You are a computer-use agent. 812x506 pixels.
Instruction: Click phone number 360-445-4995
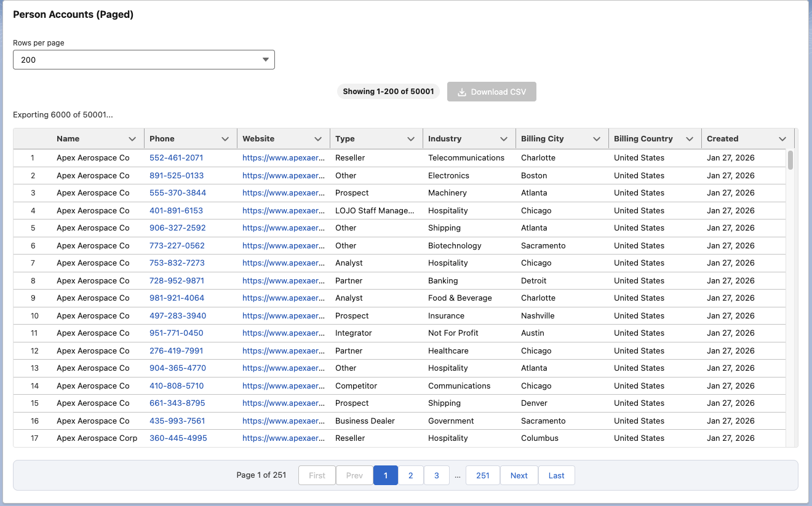(178, 438)
